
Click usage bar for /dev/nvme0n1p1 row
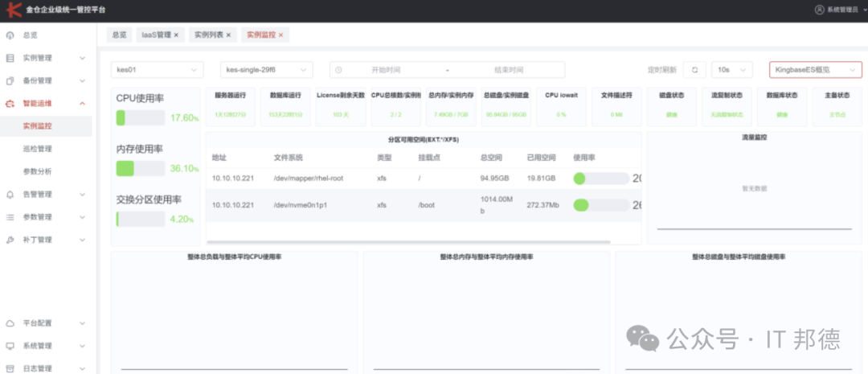tap(601, 205)
